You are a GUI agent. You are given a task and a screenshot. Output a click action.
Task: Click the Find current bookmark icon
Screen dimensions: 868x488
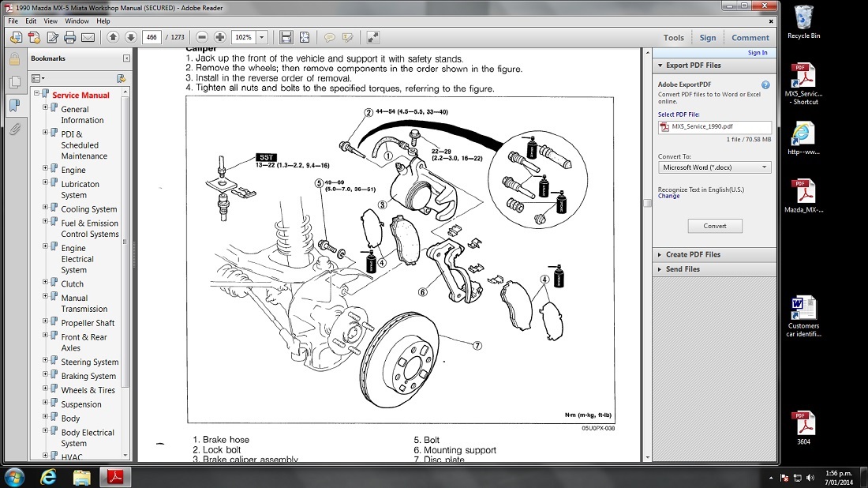click(122, 79)
